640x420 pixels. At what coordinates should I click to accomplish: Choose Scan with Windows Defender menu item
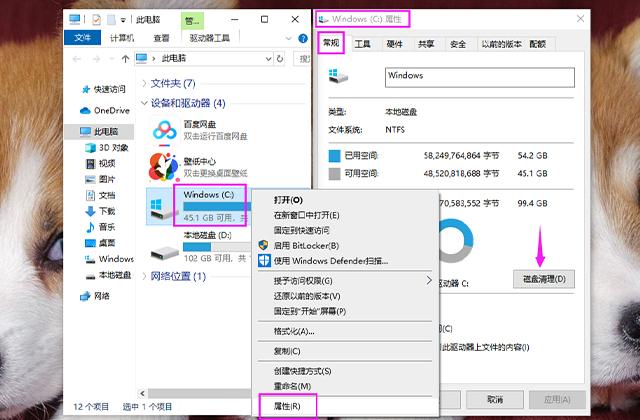coord(345,261)
